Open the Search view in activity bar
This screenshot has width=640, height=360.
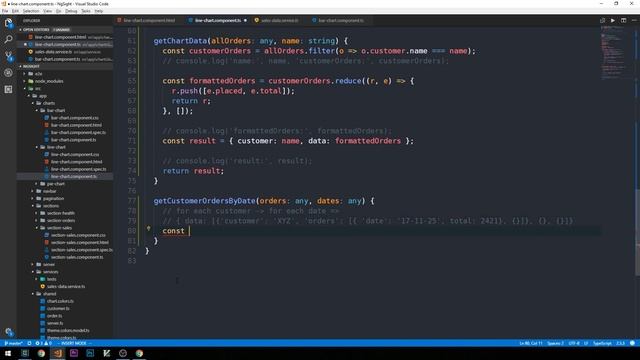pyautogui.click(x=8, y=40)
